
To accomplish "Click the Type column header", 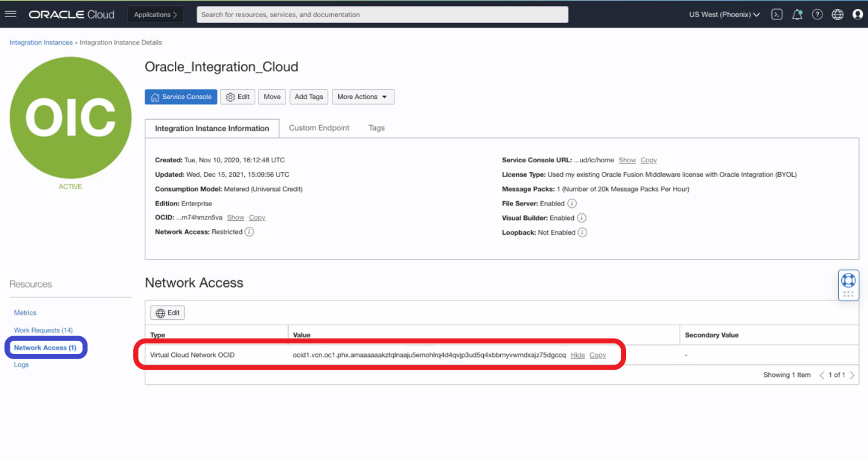I will (157, 335).
